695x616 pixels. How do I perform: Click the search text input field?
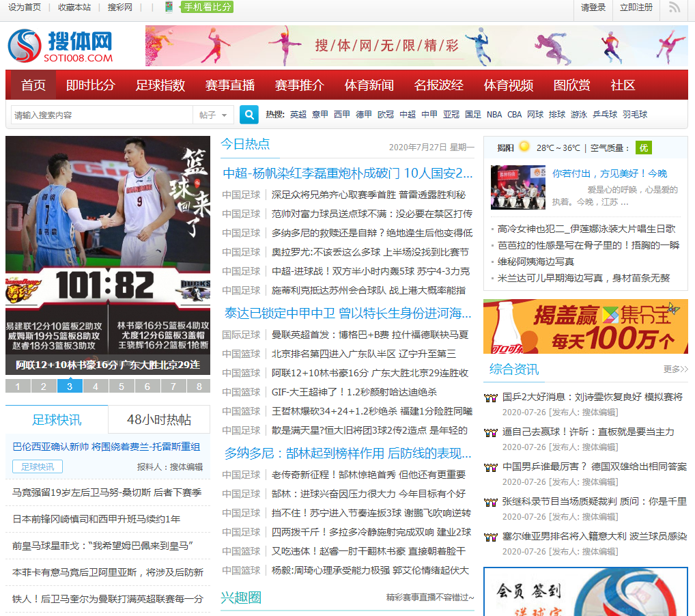click(x=102, y=115)
